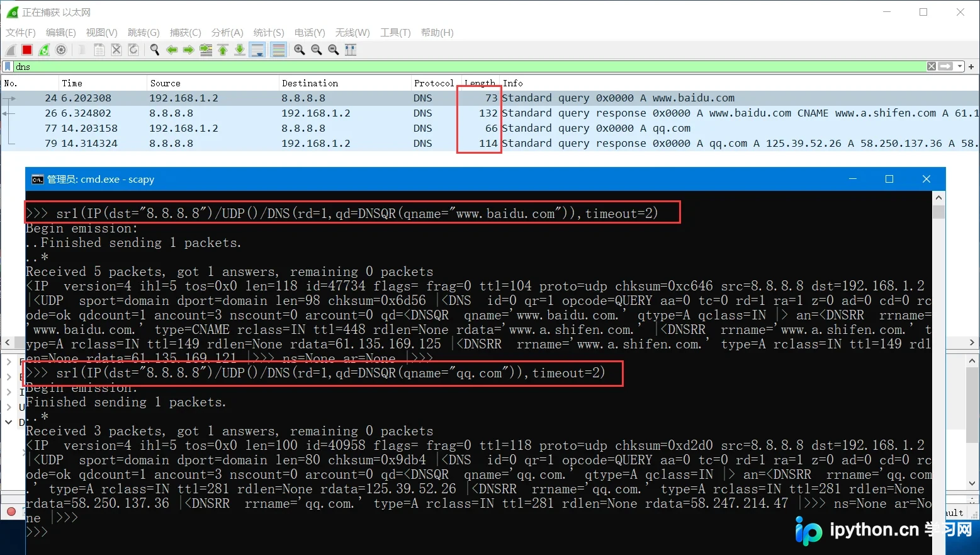This screenshot has height=555, width=980.
Task: Select packet 24 www.baidu.com query row
Action: pyautogui.click(x=490, y=98)
